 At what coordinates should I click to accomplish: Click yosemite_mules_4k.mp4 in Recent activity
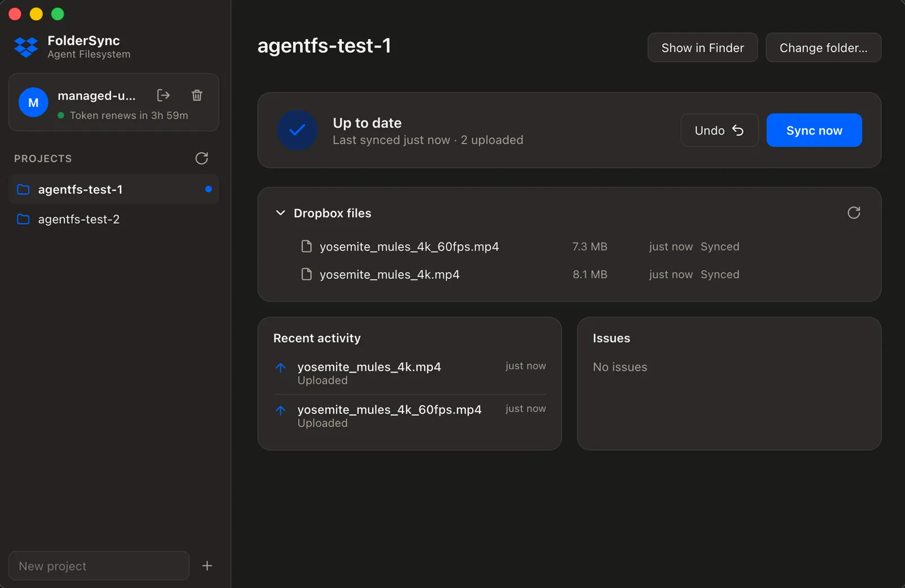[x=369, y=367]
